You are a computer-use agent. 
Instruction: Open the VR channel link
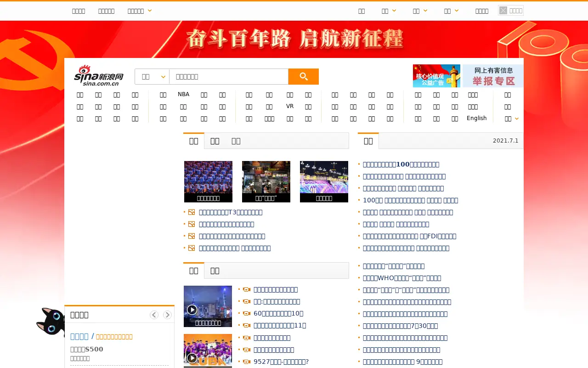tap(290, 106)
